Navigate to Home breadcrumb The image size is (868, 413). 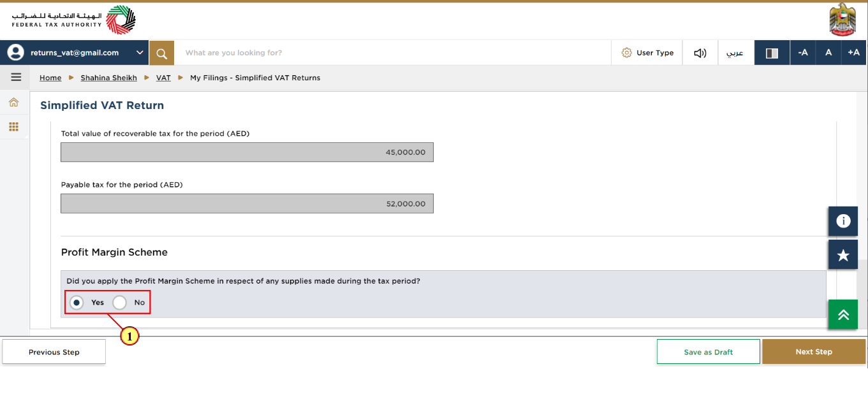click(x=50, y=78)
